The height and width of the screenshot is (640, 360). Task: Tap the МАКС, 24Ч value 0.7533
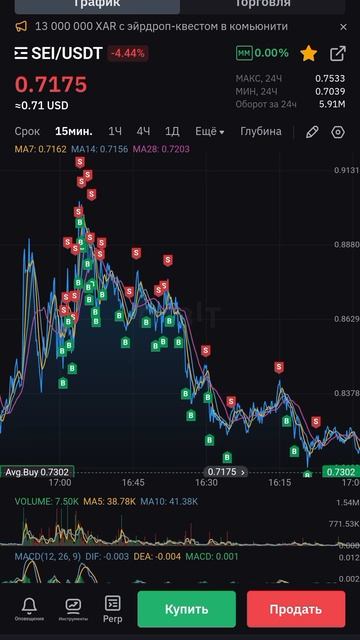(330, 78)
